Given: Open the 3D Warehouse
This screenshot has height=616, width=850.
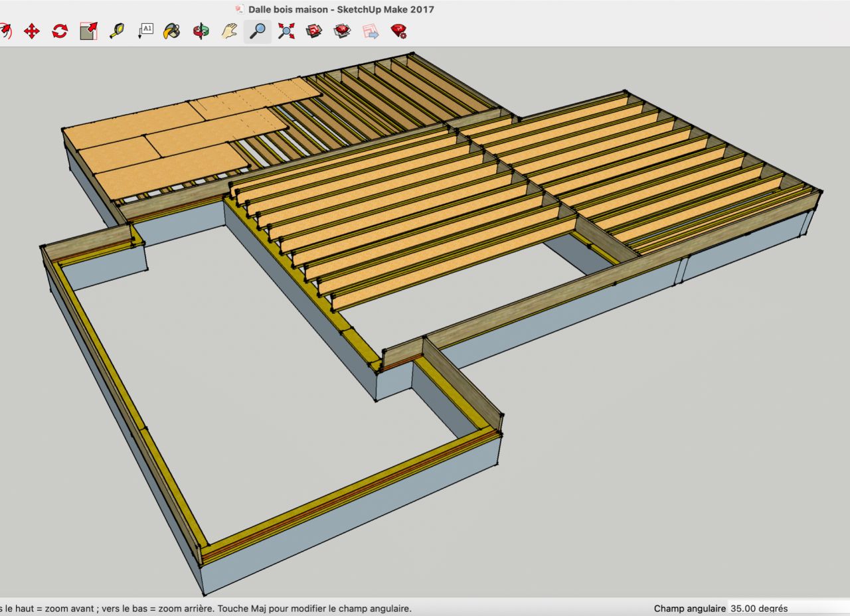Looking at the screenshot, I should [x=314, y=31].
